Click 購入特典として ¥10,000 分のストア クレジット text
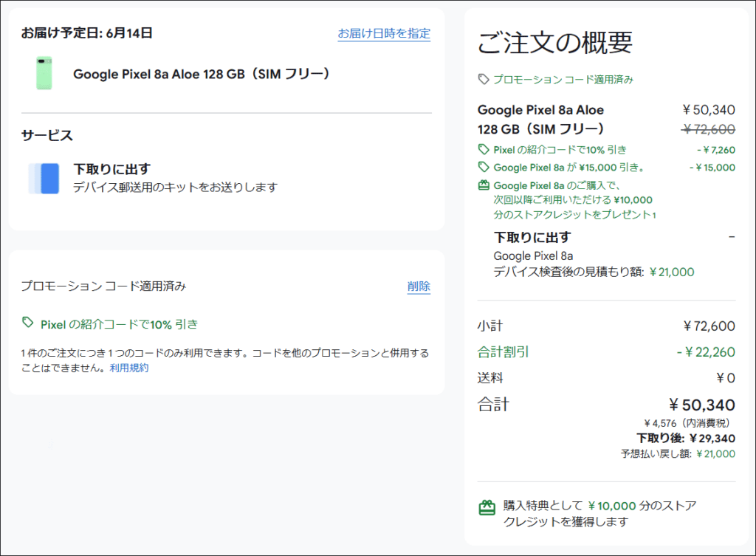The image size is (756, 556). (599, 514)
